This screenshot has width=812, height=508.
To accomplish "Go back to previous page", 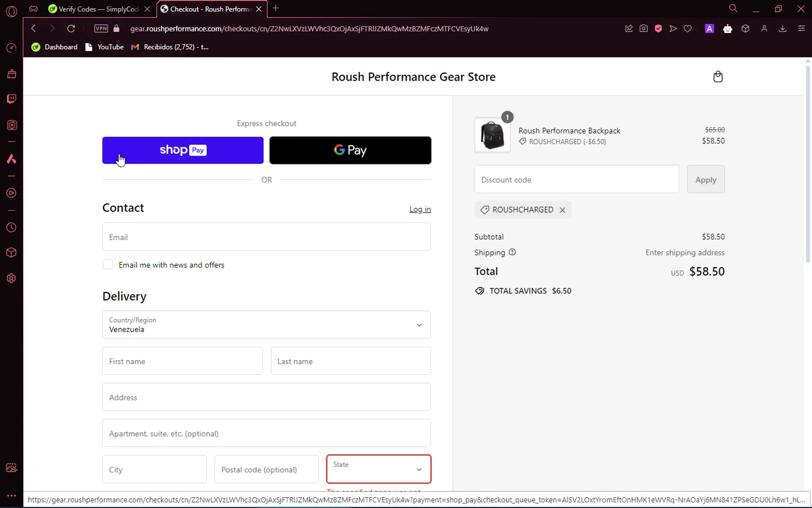I will [34, 29].
